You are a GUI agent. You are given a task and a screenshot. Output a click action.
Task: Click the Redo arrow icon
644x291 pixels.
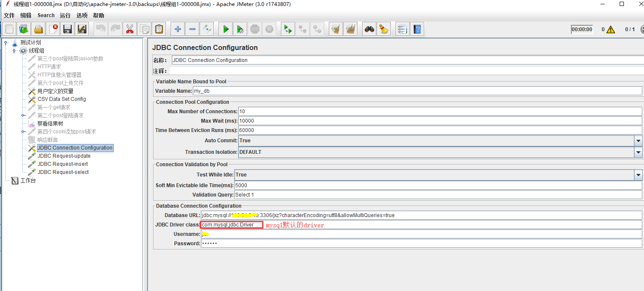(x=115, y=29)
